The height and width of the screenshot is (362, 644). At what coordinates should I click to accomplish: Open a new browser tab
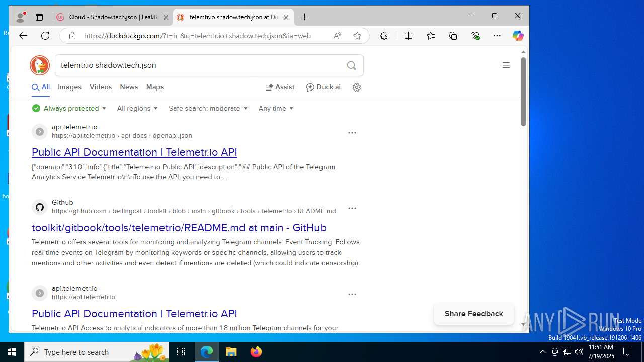tap(304, 17)
